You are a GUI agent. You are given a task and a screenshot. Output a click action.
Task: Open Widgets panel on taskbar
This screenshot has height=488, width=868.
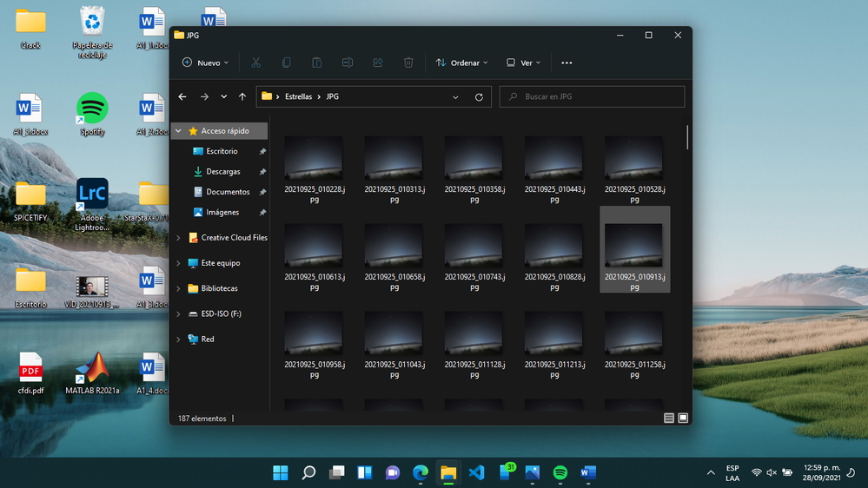[x=365, y=472]
